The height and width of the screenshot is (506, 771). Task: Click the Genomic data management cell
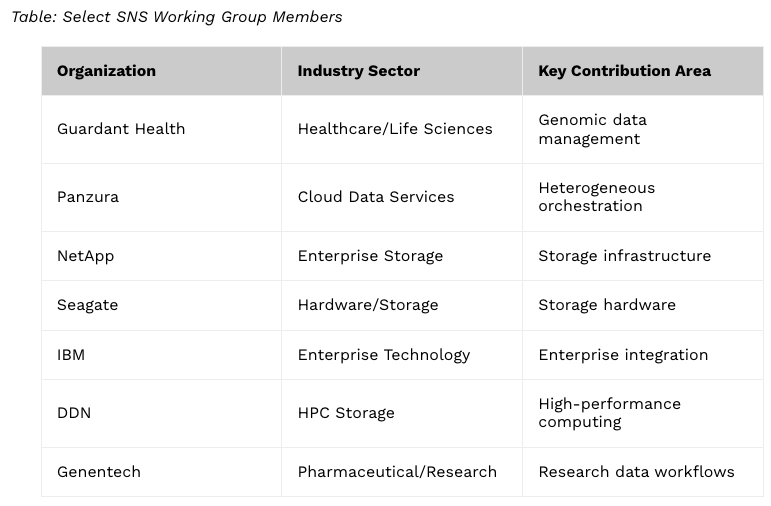point(592,129)
